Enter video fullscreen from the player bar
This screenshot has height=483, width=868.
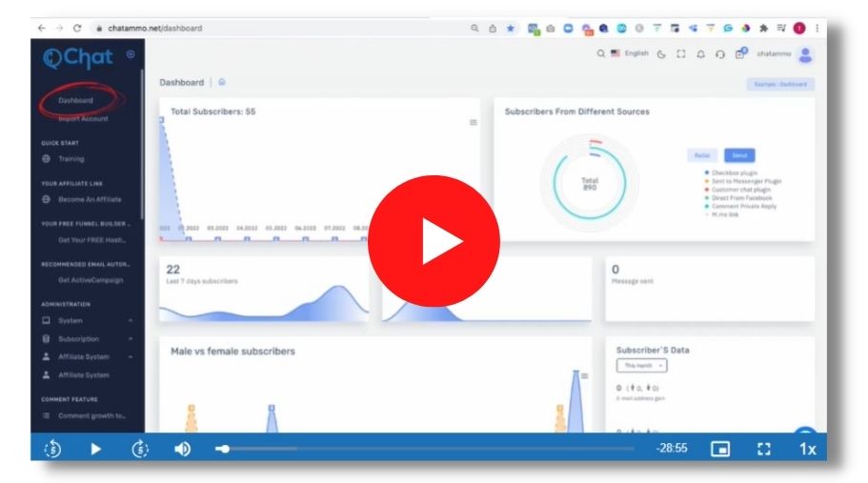coord(764,449)
